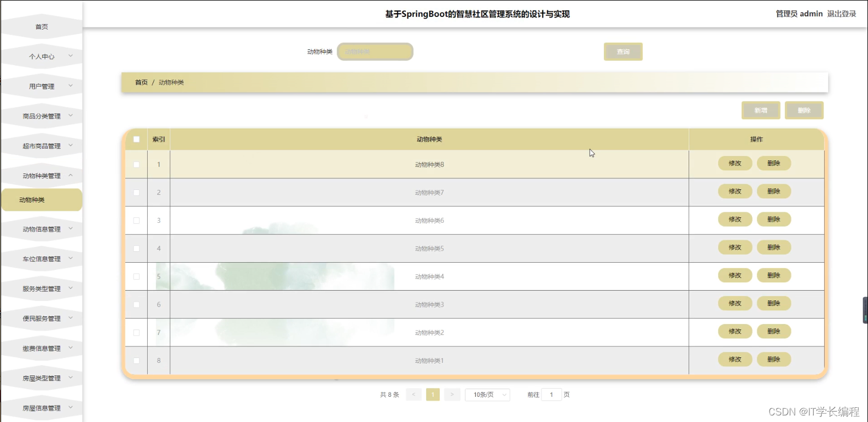The image size is (868, 422).
Task: Tick the checkbox for row 动物种类5
Action: point(136,248)
